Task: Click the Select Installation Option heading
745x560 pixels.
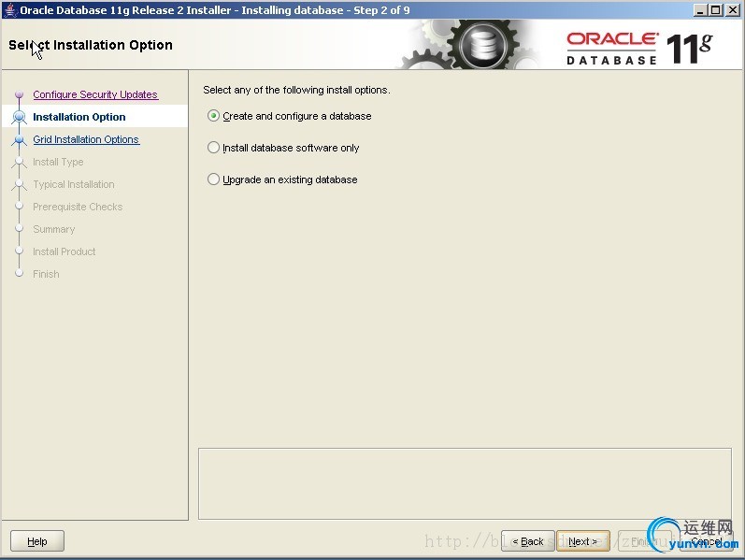Action: 91,45
